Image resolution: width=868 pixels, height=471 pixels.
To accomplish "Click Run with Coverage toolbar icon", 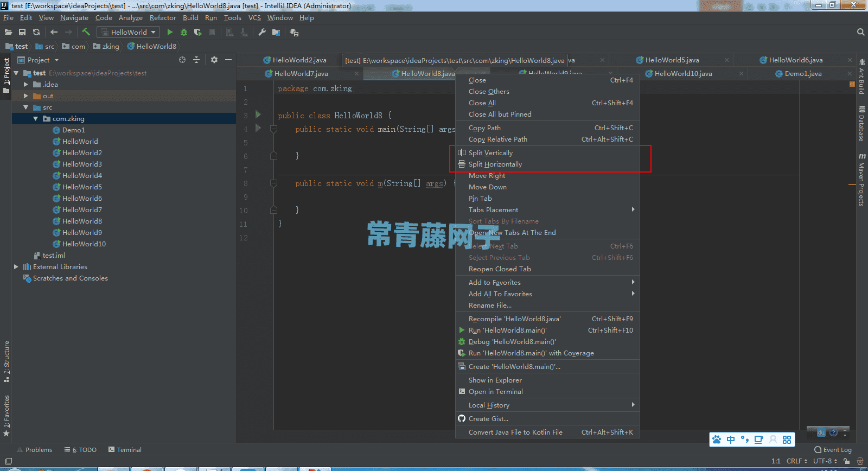I will pos(198,33).
